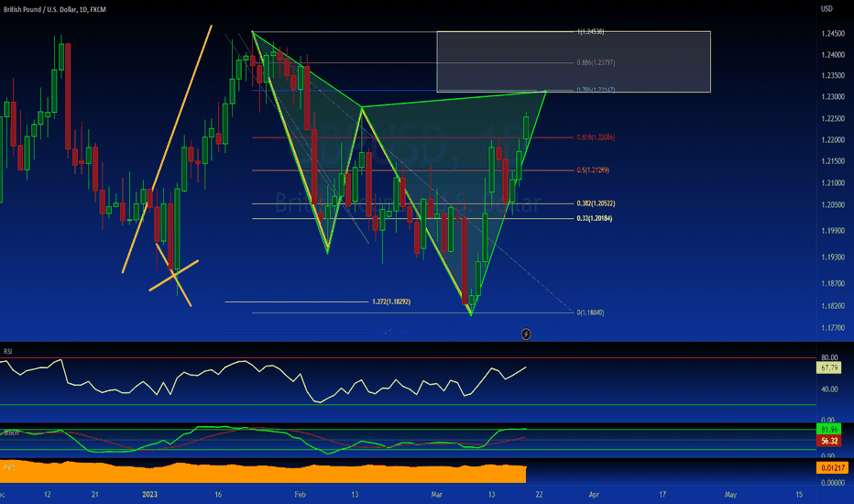Viewport: 854px width, 504px height.
Task: Click the 1.24500 price axis label
Action: coord(833,33)
